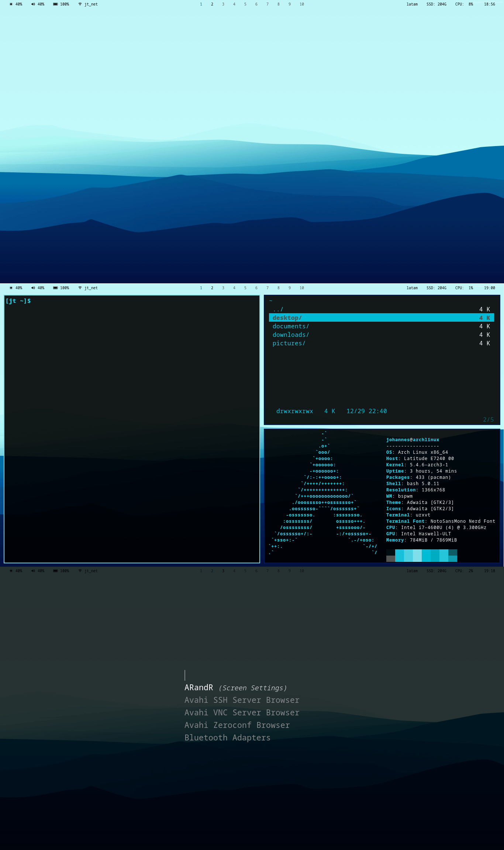This screenshot has height=850, width=504.
Task: Choose Bluetooth Adapters in the launcher
Action: tap(228, 738)
